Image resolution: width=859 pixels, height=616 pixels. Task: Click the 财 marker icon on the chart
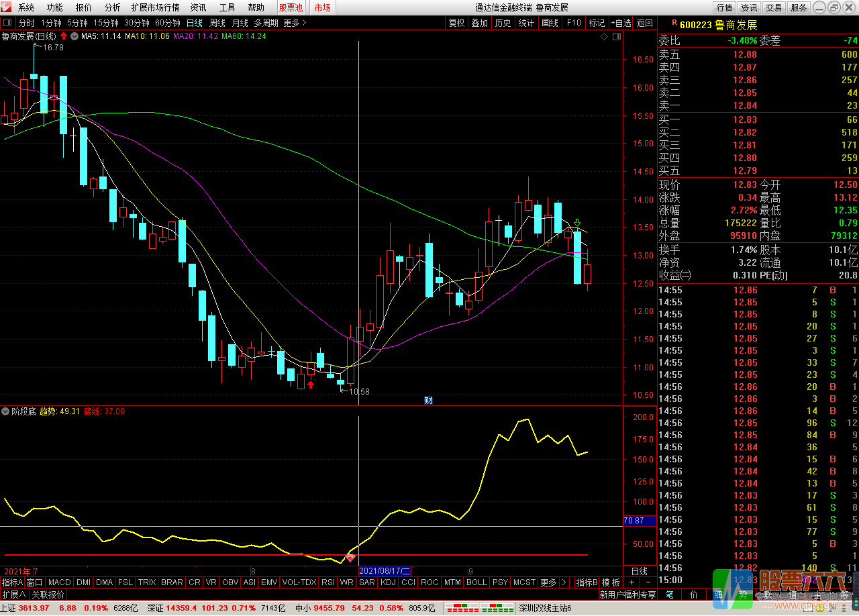(428, 401)
